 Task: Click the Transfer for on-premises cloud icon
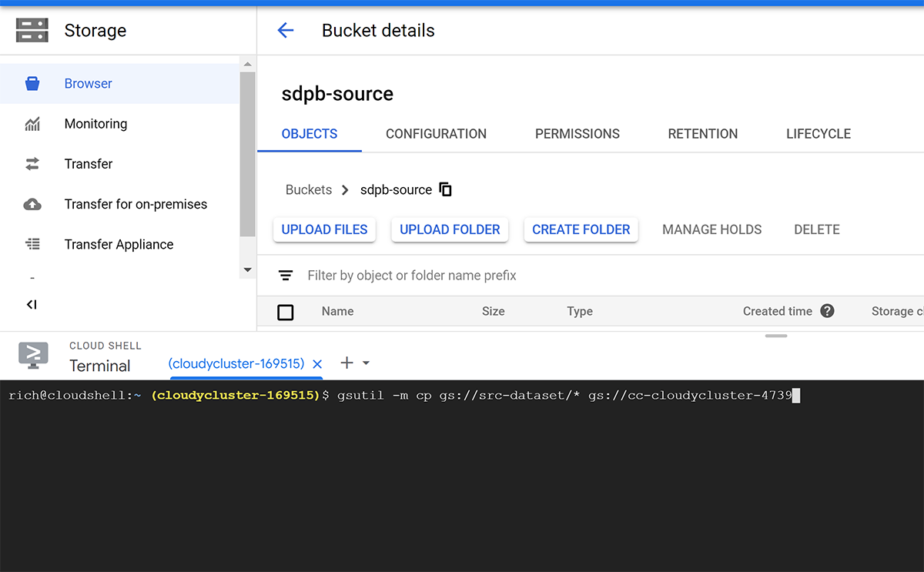(x=32, y=204)
